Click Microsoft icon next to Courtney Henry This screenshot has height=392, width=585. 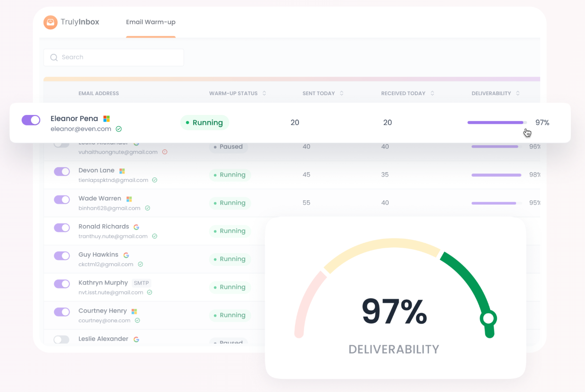pyautogui.click(x=134, y=311)
